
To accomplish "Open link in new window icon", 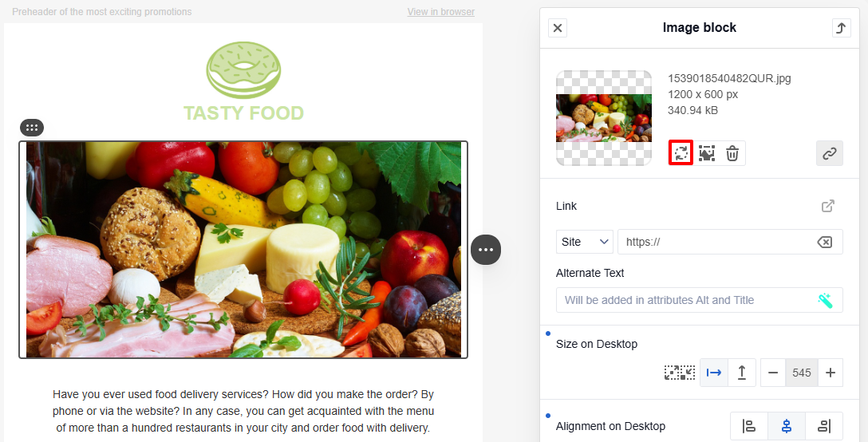I will pos(827,206).
